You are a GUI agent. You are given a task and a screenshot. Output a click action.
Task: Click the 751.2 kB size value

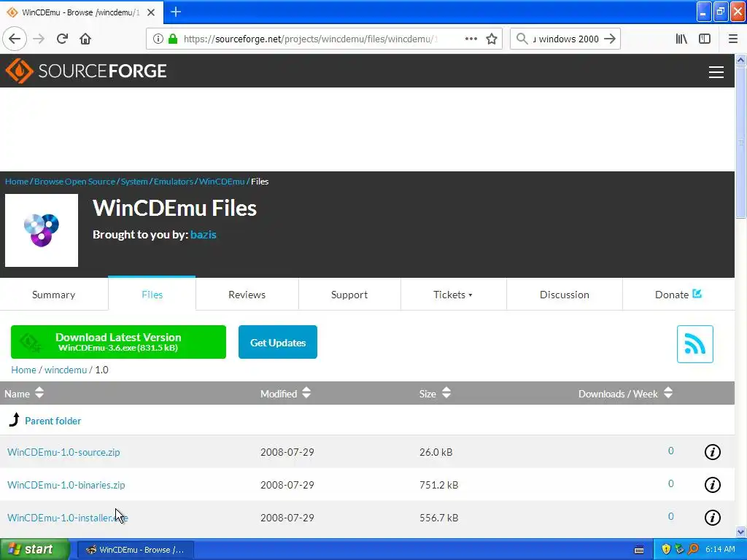pos(438,485)
